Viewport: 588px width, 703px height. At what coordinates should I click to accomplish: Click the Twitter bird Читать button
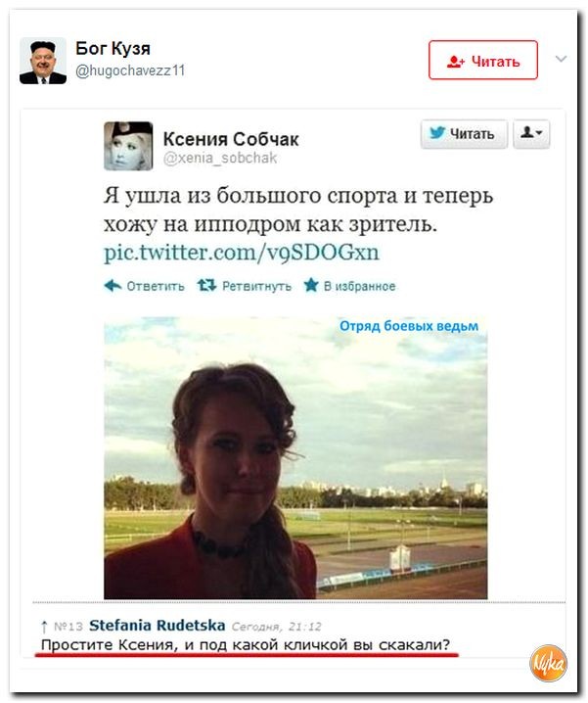(x=464, y=133)
